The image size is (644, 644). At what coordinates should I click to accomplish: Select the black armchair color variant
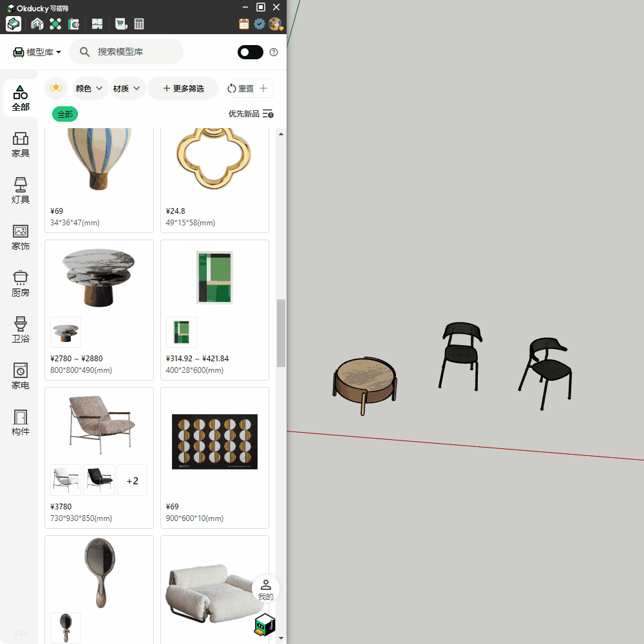click(x=99, y=480)
